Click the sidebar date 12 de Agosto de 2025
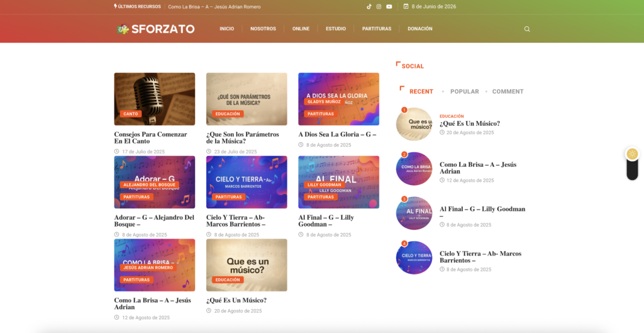This screenshot has height=333, width=644. click(x=470, y=181)
